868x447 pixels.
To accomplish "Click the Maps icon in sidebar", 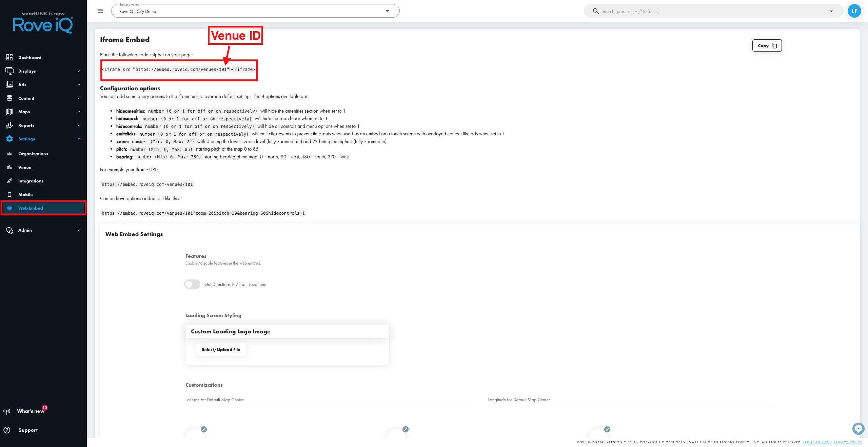I will pos(9,112).
